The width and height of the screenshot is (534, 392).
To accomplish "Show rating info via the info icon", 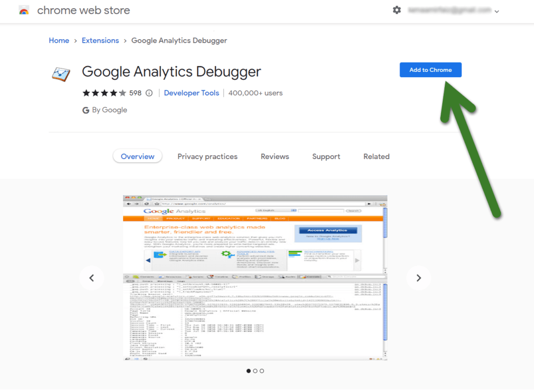I will point(149,93).
